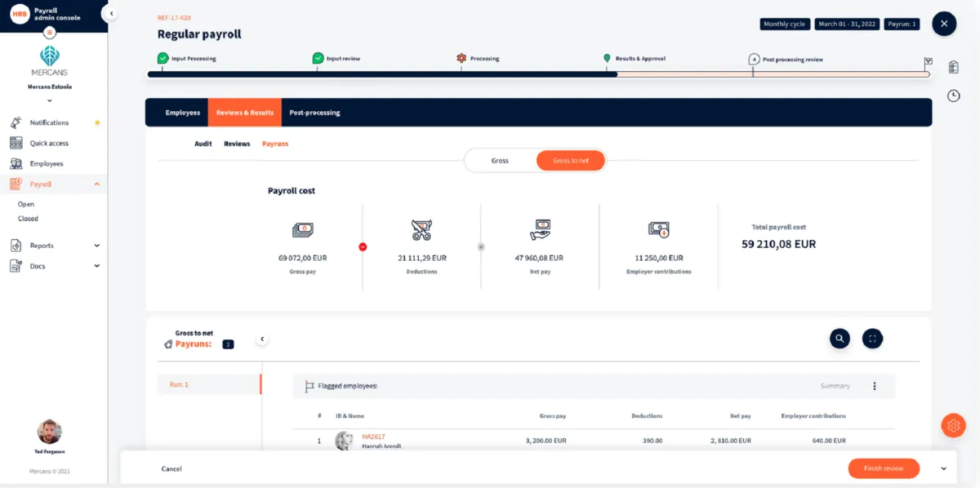Click the Input review step checkmark

click(318, 58)
